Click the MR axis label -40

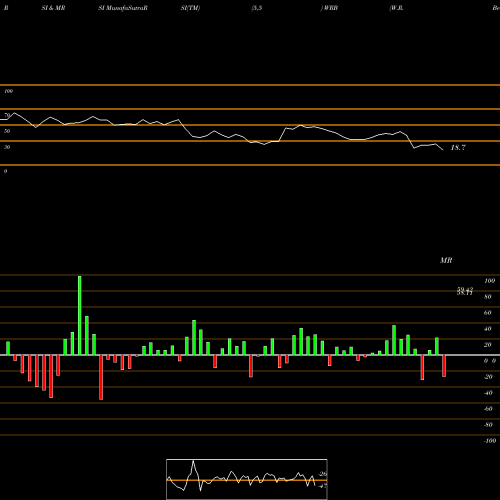click(x=488, y=393)
